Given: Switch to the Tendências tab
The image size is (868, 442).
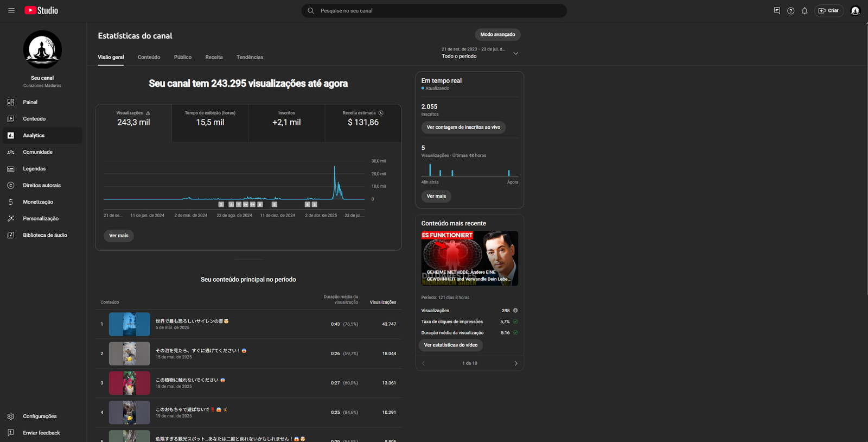Looking at the screenshot, I should [250, 57].
